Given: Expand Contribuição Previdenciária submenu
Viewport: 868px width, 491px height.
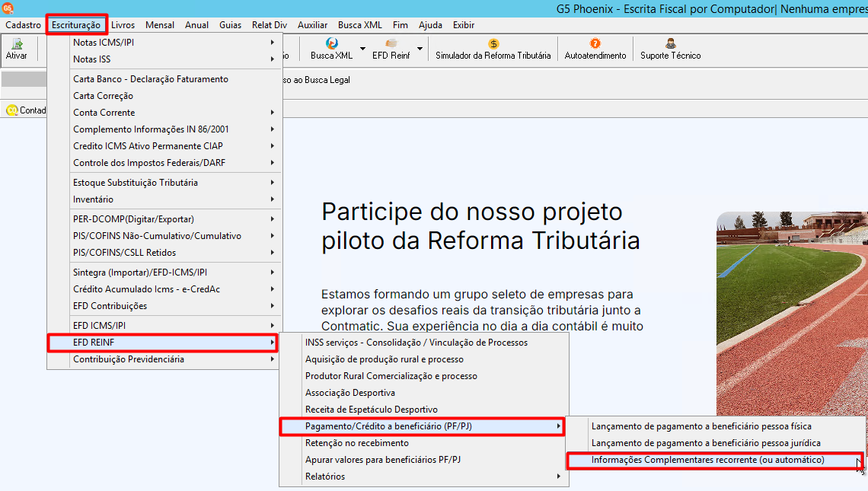Looking at the screenshot, I should point(273,359).
